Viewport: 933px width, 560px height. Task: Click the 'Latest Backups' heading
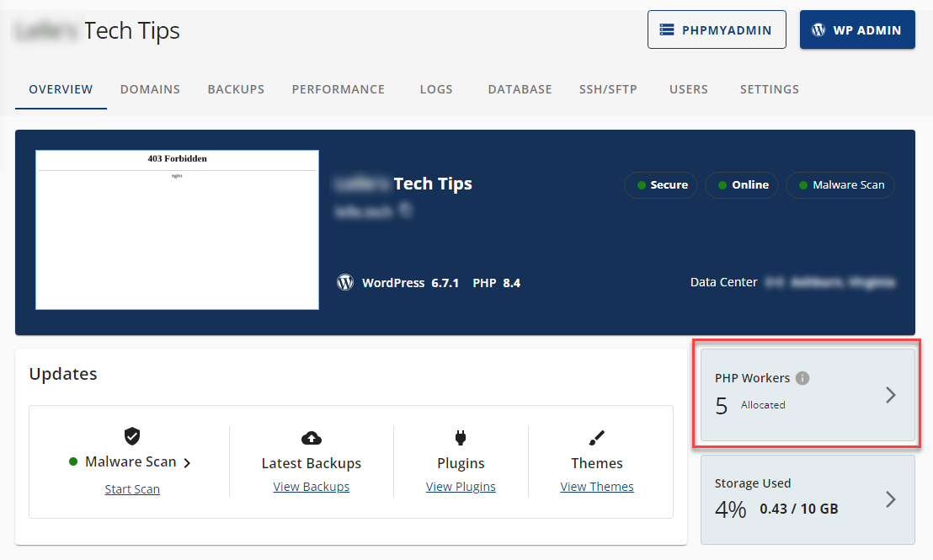point(312,463)
